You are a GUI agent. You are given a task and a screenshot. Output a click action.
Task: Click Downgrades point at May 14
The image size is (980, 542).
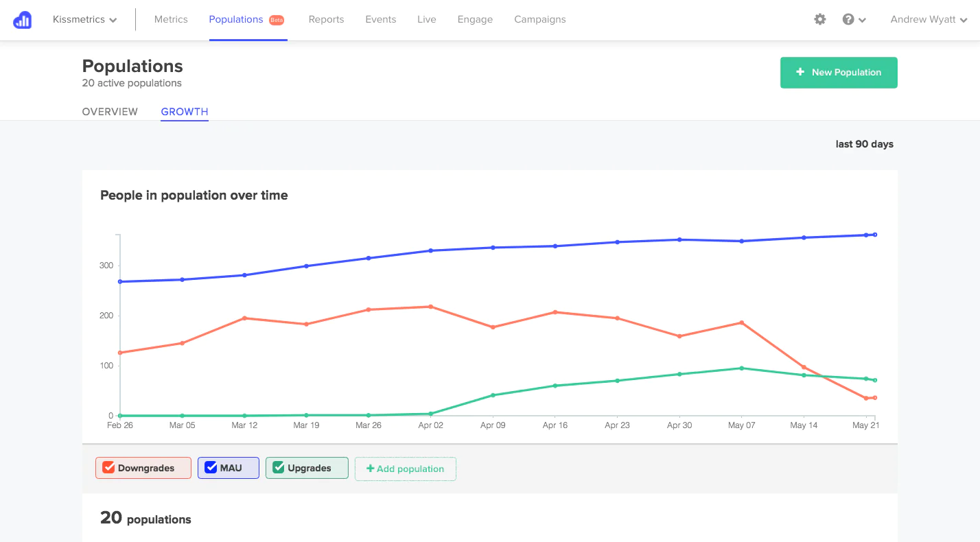(x=804, y=367)
